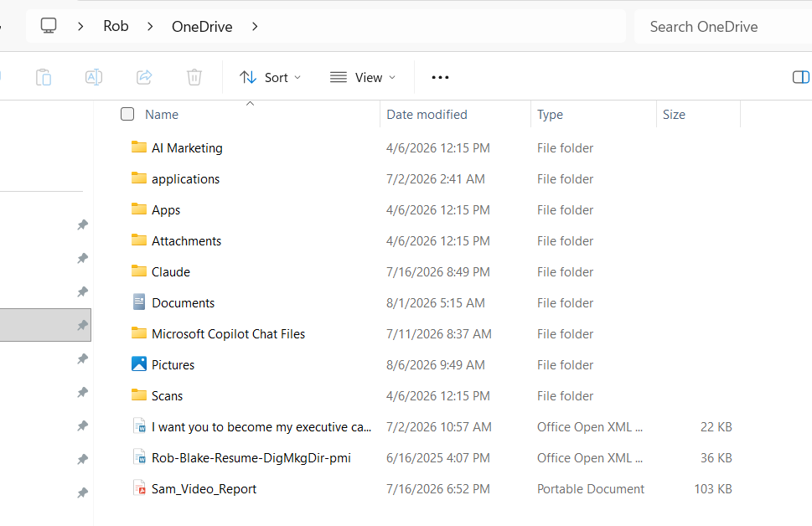Click the pin icon in the highlighted sidebar row
812x526 pixels.
click(82, 325)
